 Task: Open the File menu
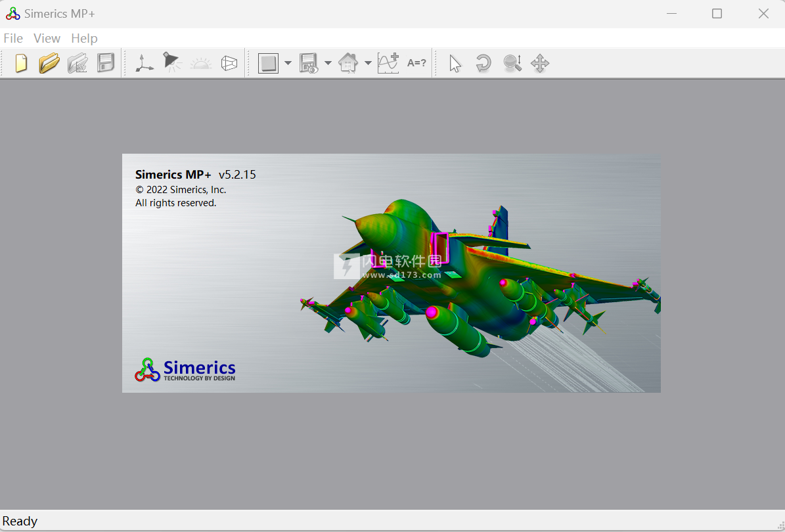[13, 39]
